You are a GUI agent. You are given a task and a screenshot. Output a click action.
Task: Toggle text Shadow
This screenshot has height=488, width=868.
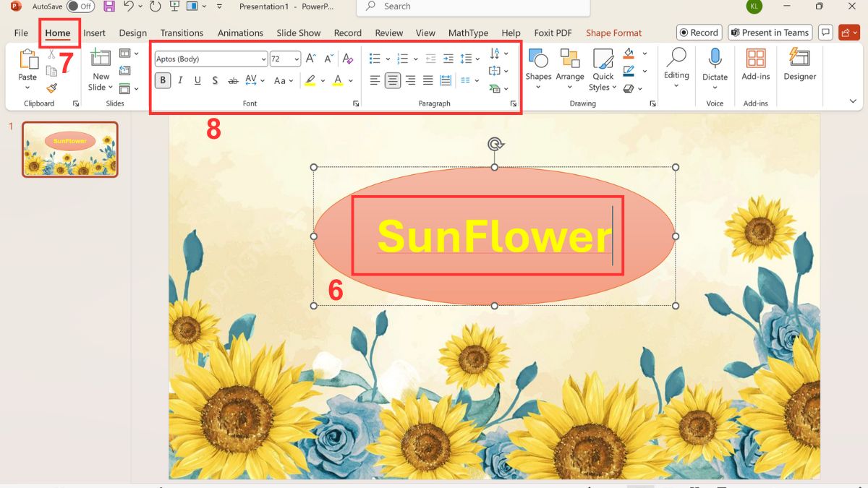pos(216,80)
